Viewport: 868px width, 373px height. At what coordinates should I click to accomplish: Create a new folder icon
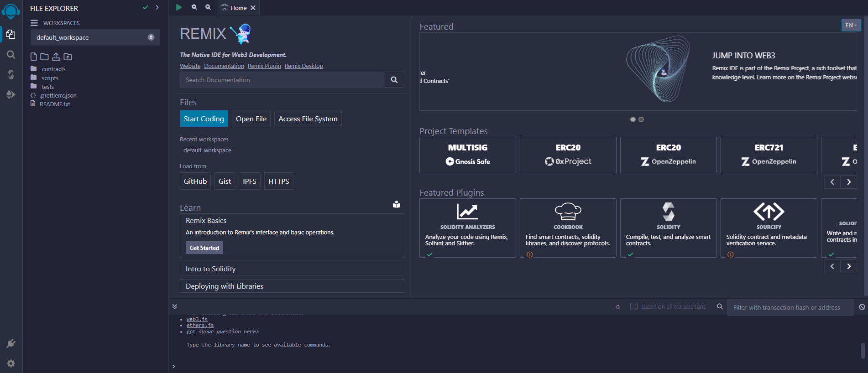(x=44, y=57)
